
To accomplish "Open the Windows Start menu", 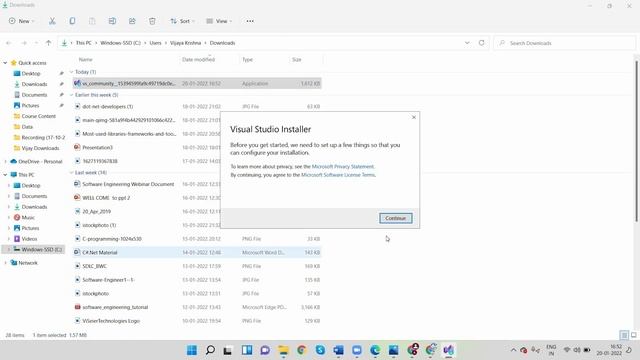I will [x=191, y=350].
